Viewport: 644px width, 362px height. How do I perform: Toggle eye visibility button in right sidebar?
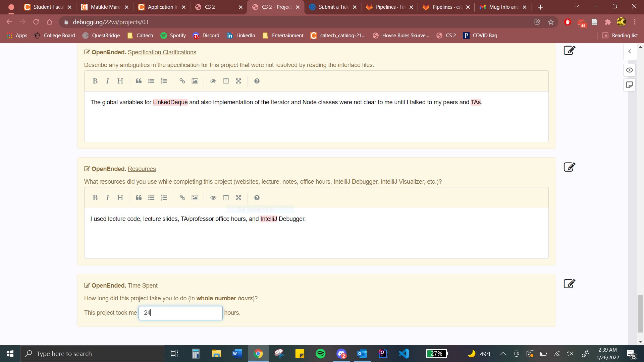pos(630,70)
